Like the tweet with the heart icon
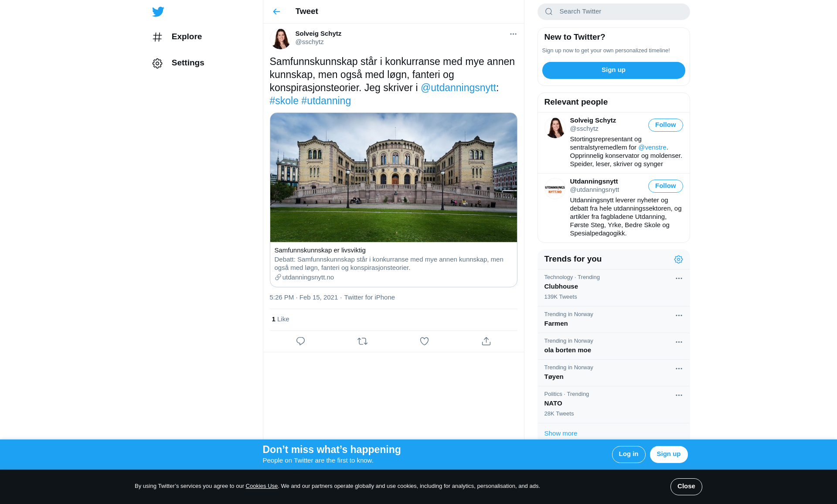The width and height of the screenshot is (837, 504). tap(424, 341)
